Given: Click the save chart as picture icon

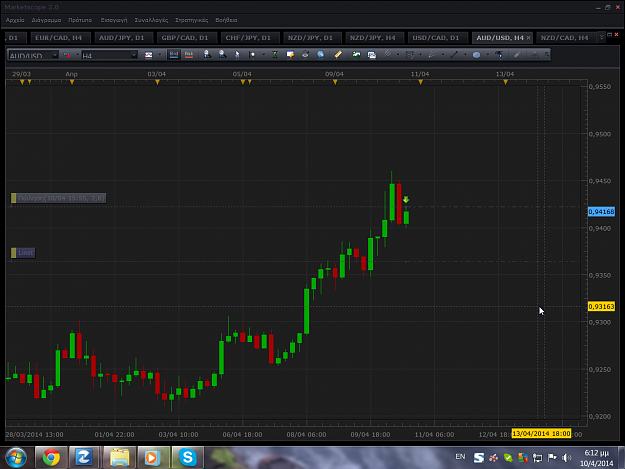Looking at the screenshot, I should pyautogui.click(x=356, y=55).
